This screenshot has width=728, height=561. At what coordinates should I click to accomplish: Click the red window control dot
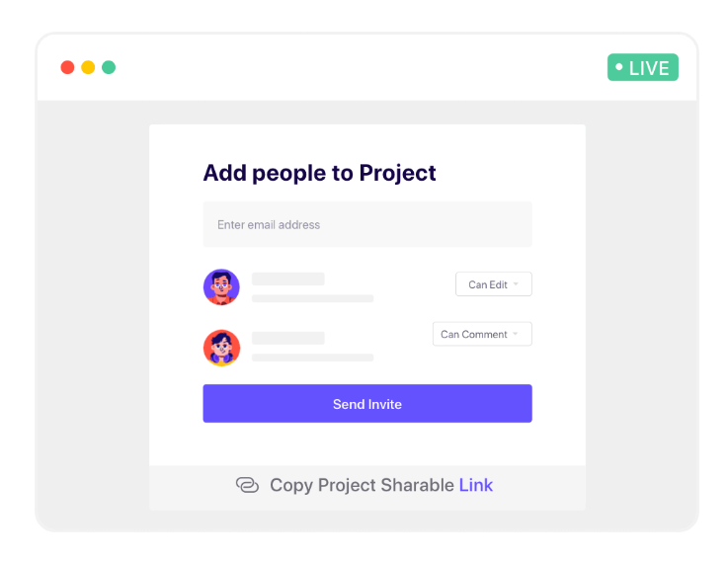click(67, 67)
